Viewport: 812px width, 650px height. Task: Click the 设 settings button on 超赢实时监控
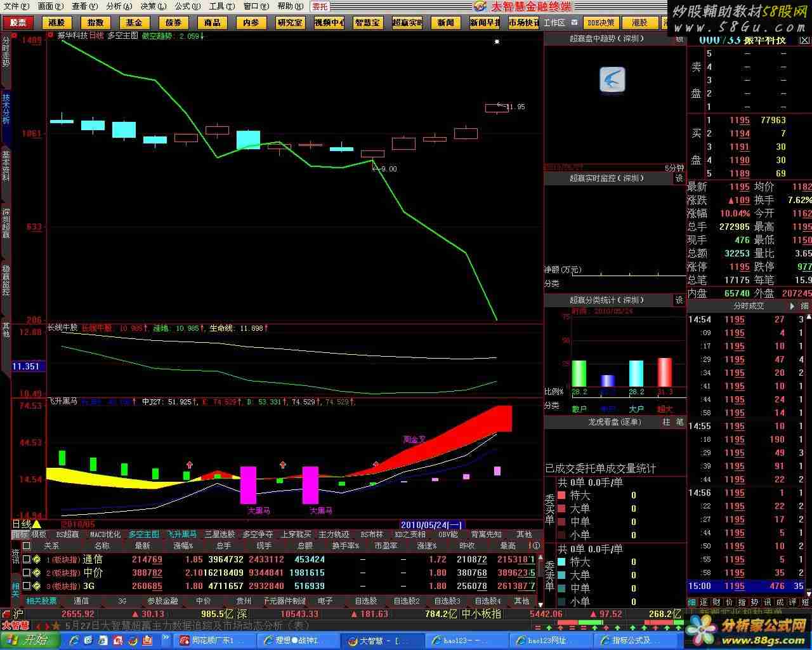click(679, 178)
